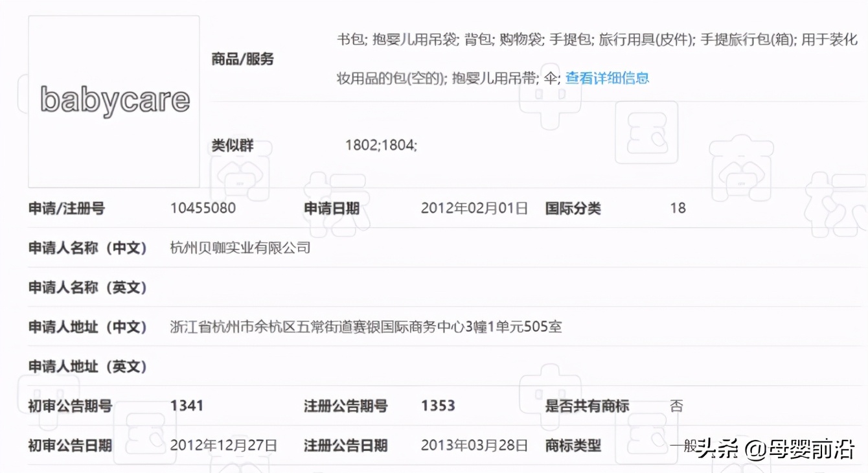Click the babycare trademark logo image

113,100
